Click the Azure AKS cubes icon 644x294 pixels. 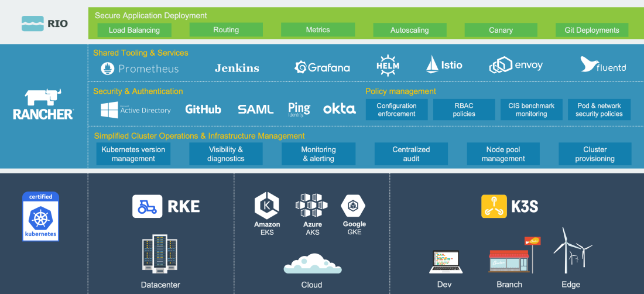[x=311, y=206]
